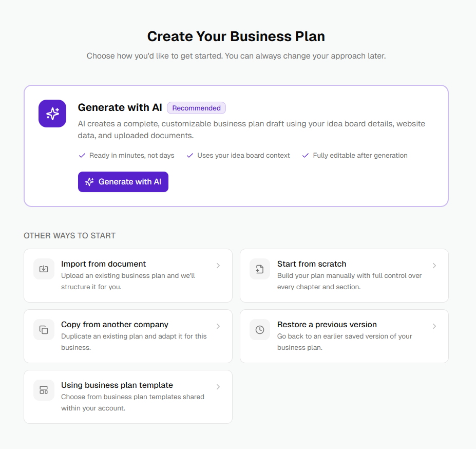Select the Import from document title
This screenshot has width=476, height=449.
click(104, 264)
